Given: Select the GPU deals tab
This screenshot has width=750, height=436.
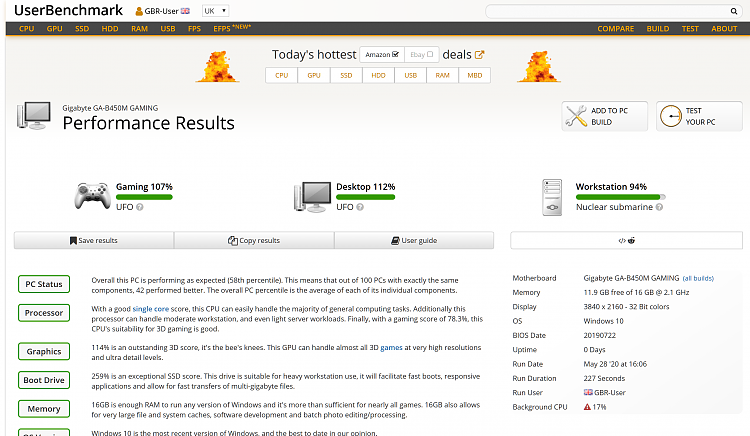Looking at the screenshot, I should point(314,76).
